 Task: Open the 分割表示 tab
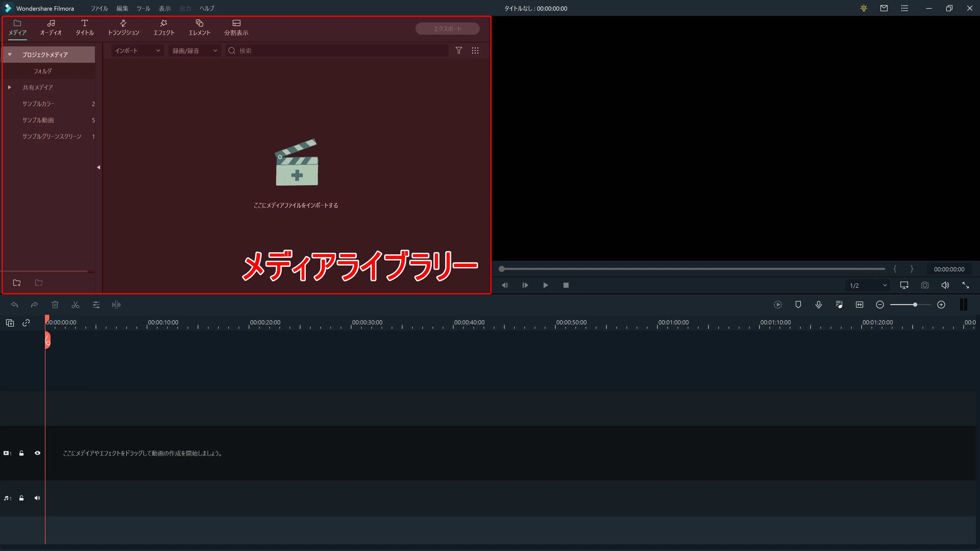[236, 28]
